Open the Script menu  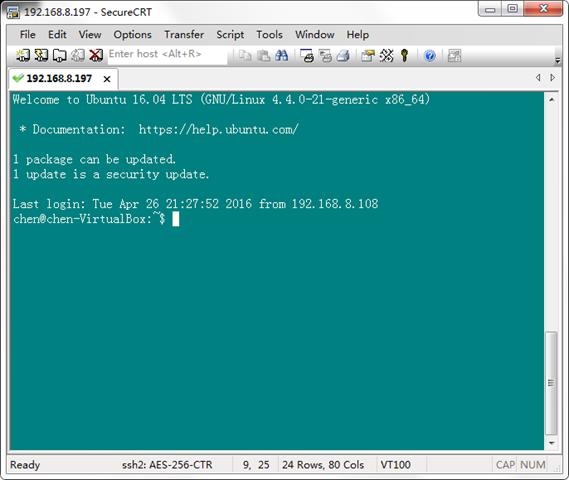(230, 34)
